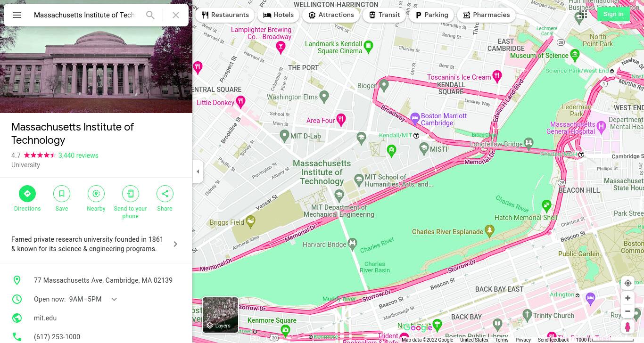Click the phone number (617) 253-1000
Screen dimensions: 644x343
[57, 337]
